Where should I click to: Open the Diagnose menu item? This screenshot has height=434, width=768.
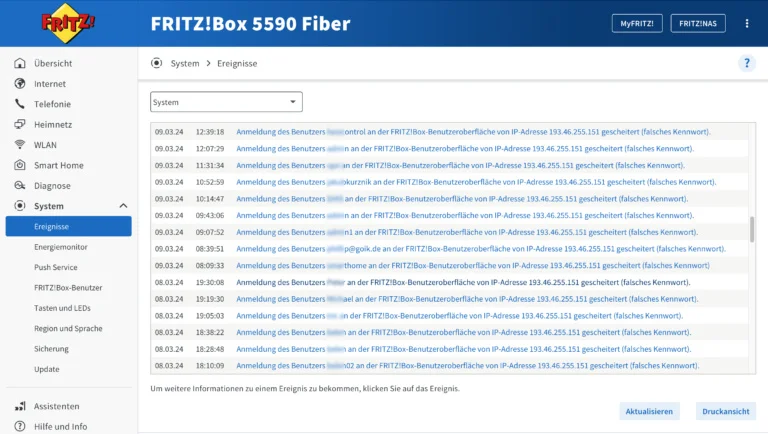click(x=52, y=186)
